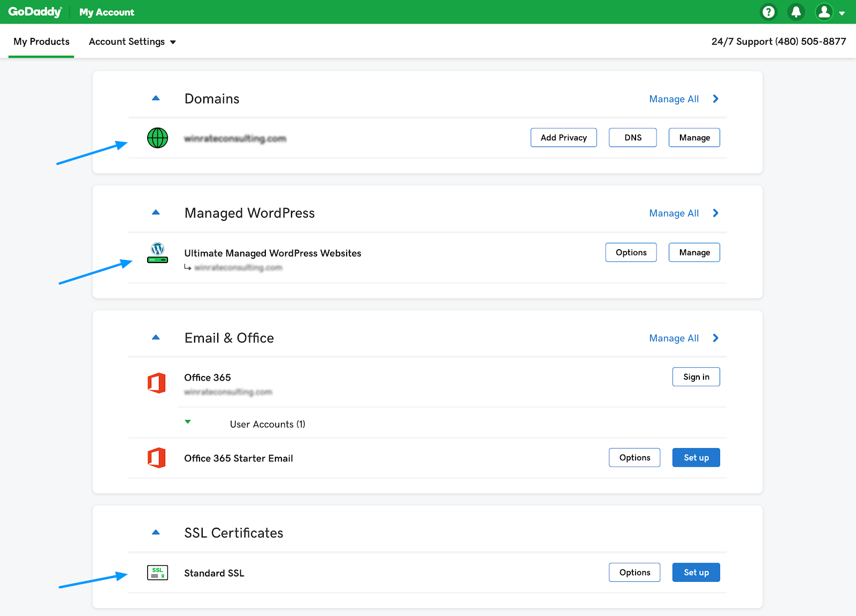Image resolution: width=856 pixels, height=616 pixels.
Task: Click the My Account header link
Action: coord(106,12)
